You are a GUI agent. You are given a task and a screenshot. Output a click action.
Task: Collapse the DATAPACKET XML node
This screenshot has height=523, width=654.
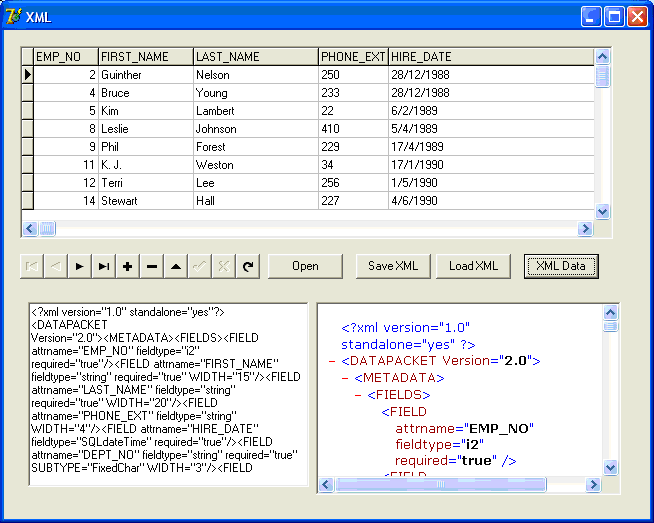(x=331, y=361)
